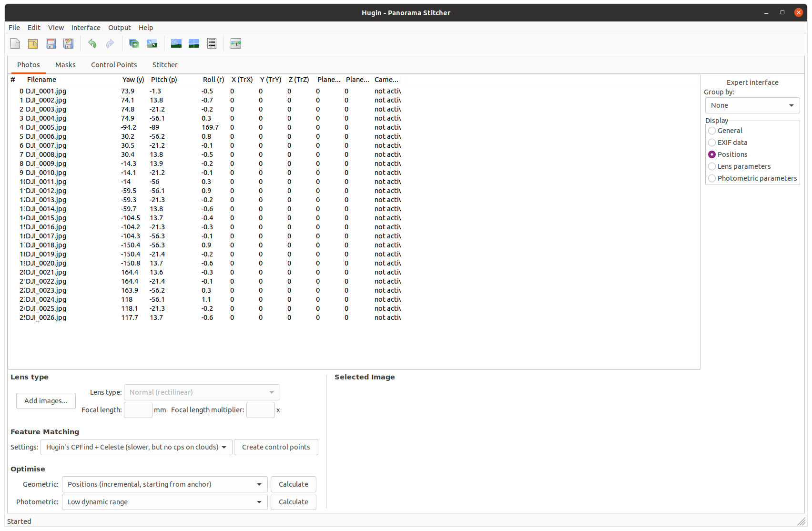The height and width of the screenshot is (531, 812).
Task: Go to the Stitcher tab
Action: coord(165,65)
